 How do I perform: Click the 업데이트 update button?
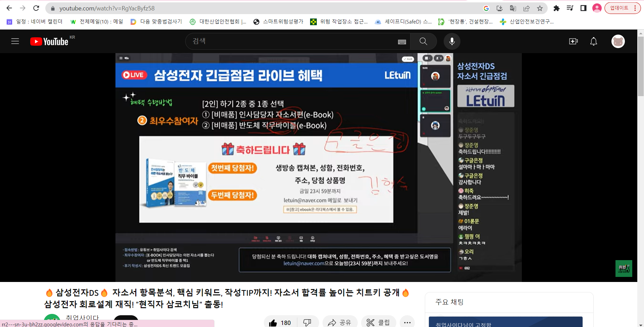click(619, 8)
